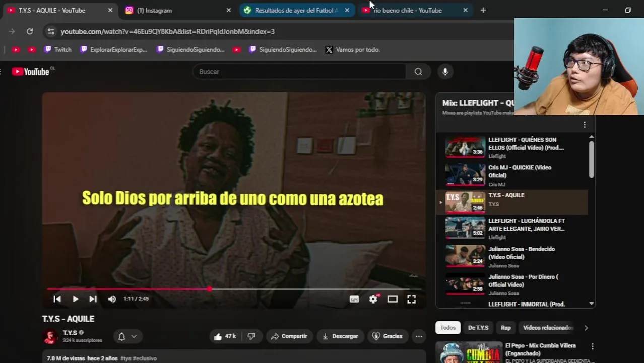Click the address bar URL
Viewport: 644px width, 363px height.
168,31
